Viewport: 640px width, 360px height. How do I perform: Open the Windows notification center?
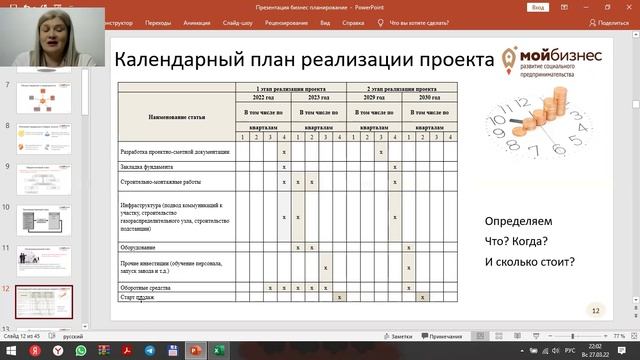tap(622, 351)
